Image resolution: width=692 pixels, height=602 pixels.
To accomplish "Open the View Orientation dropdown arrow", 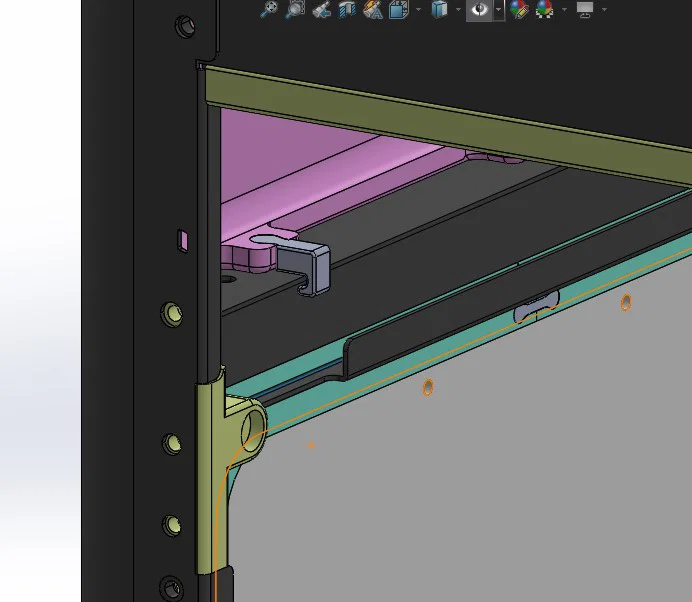I will [418, 9].
